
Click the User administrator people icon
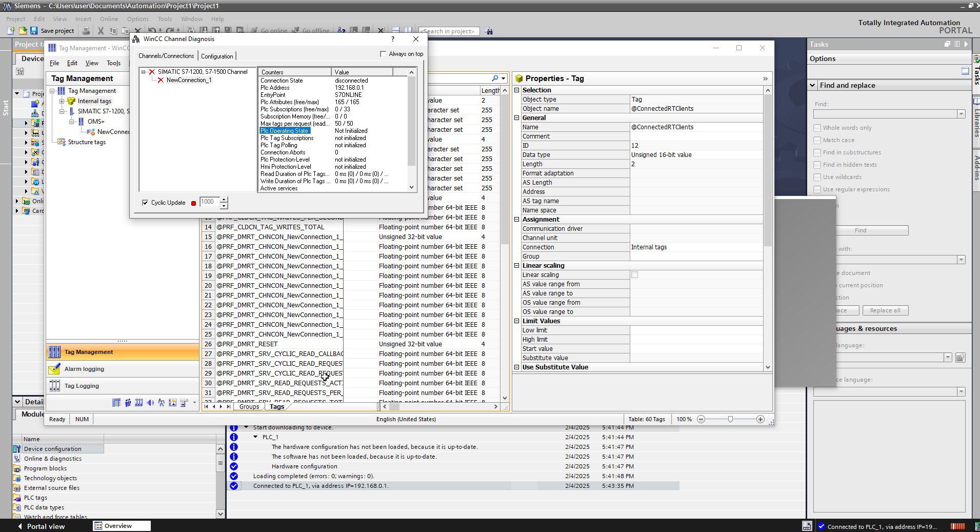(128, 403)
